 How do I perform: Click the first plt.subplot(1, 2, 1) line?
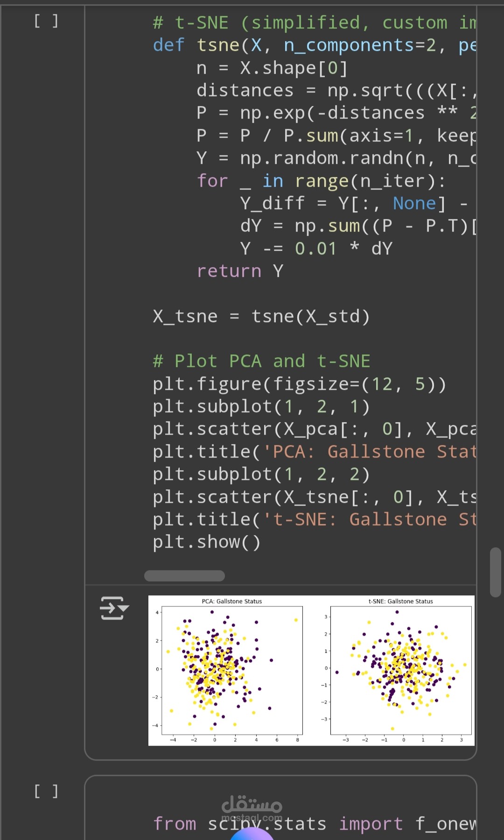click(x=261, y=407)
